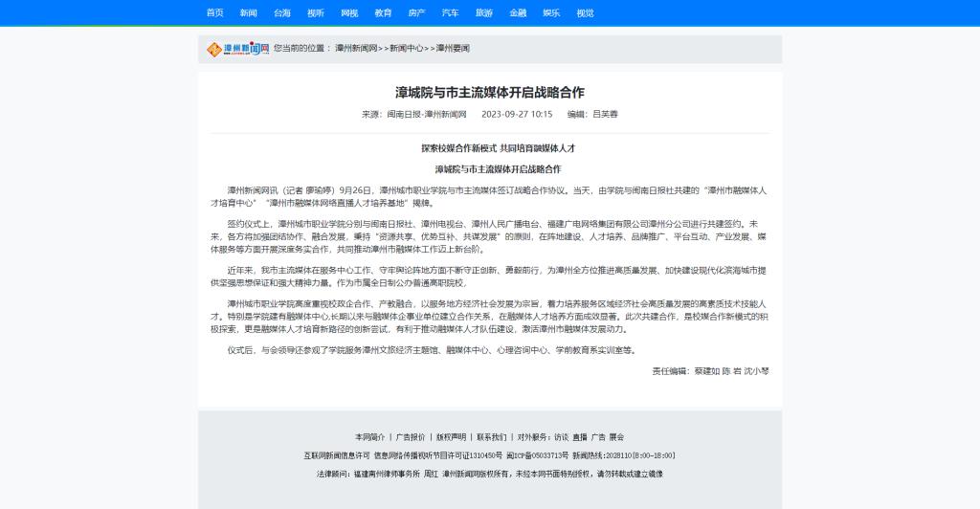980x509 pixels.
Task: Open the 视觉 navigation item
Action: [585, 13]
